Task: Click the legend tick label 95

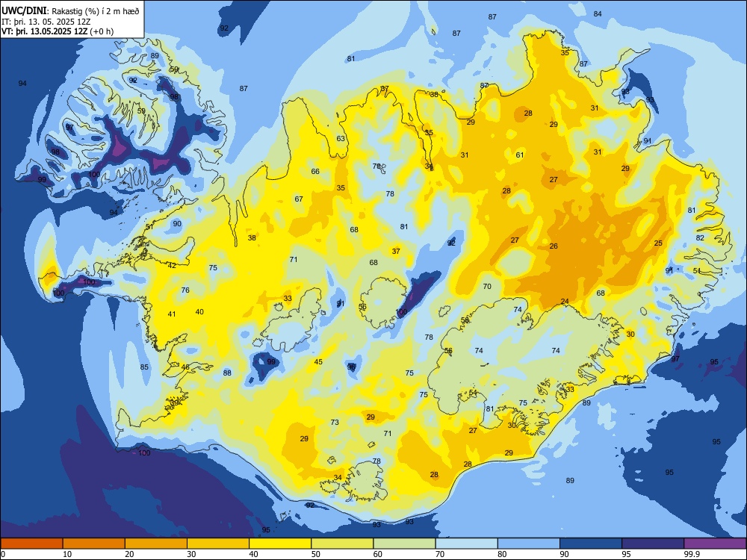Action: (626, 554)
